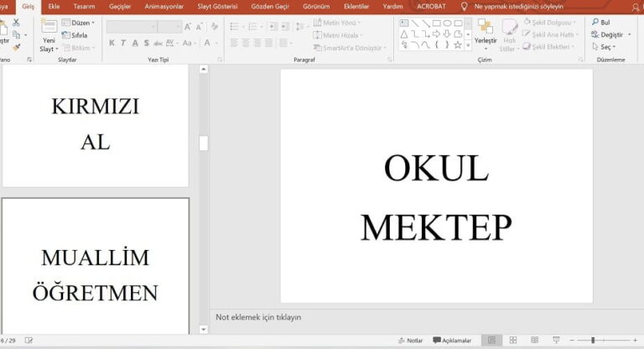Open the Şekil Efektleri menu
The image size is (644, 349).
click(x=548, y=47)
